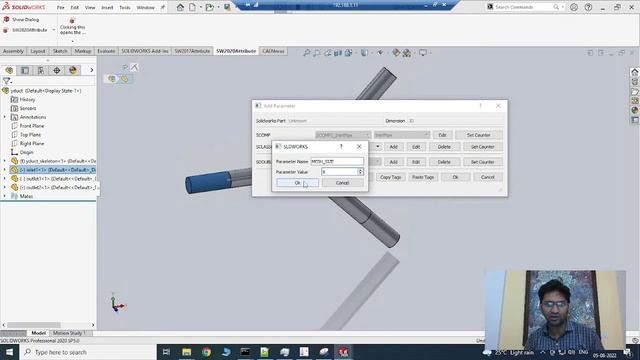Switch to the SW2017Attribute tab
The image size is (640, 360).
[192, 51]
